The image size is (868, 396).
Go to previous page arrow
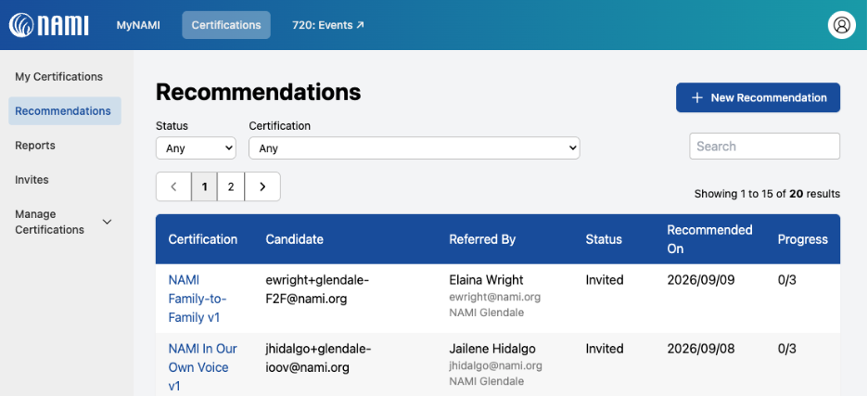point(173,186)
